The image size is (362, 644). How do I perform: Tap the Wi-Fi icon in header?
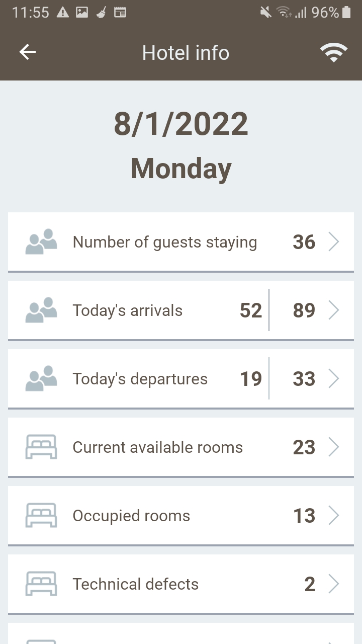coord(334,52)
